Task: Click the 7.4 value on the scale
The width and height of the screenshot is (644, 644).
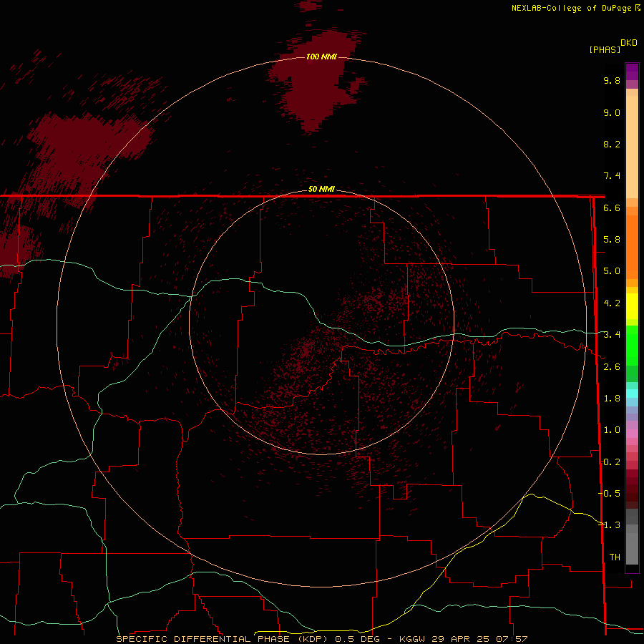Action: pyautogui.click(x=612, y=176)
